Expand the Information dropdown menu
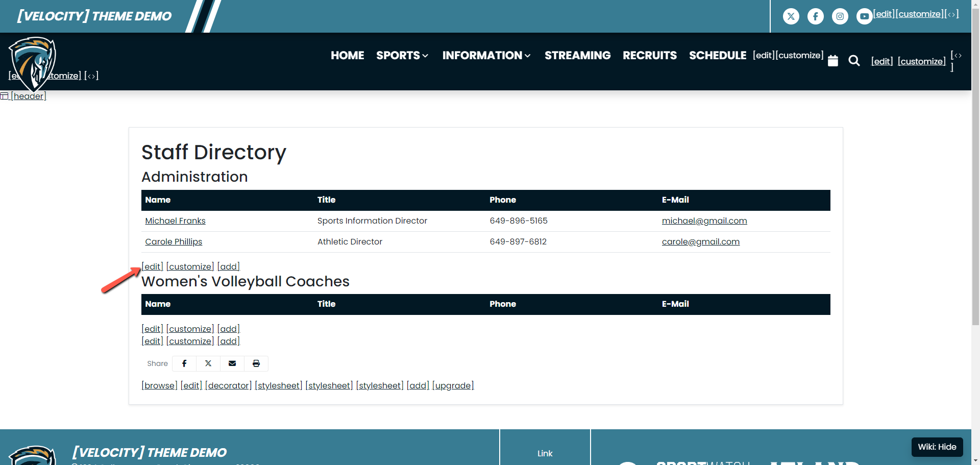The image size is (980, 465). click(x=486, y=55)
